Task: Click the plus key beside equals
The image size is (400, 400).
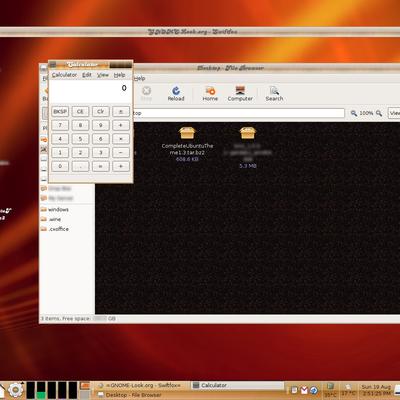Action: click(121, 166)
